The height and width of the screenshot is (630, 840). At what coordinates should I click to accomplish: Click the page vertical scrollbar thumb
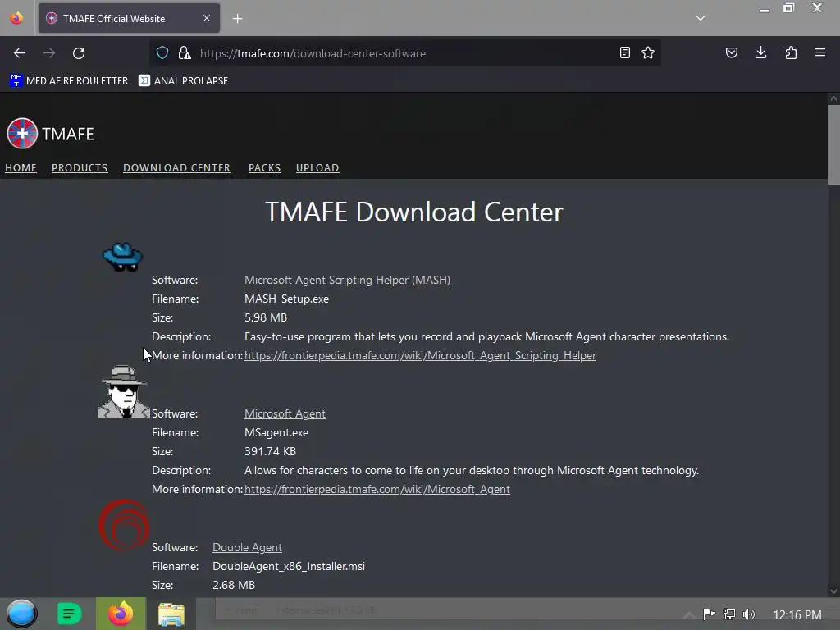click(x=833, y=144)
